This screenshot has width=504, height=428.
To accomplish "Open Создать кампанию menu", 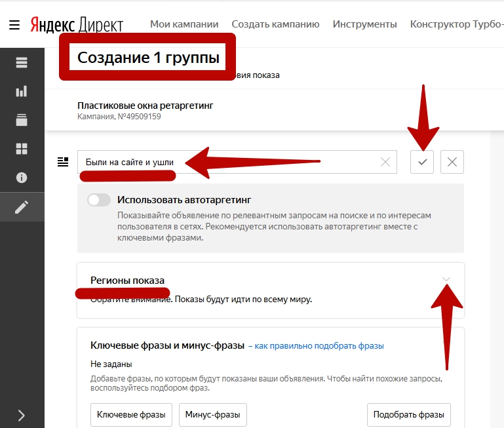I will [x=275, y=24].
